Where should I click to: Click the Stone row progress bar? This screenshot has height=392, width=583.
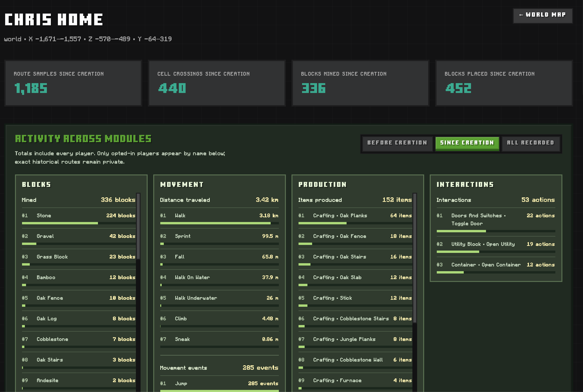click(x=78, y=223)
